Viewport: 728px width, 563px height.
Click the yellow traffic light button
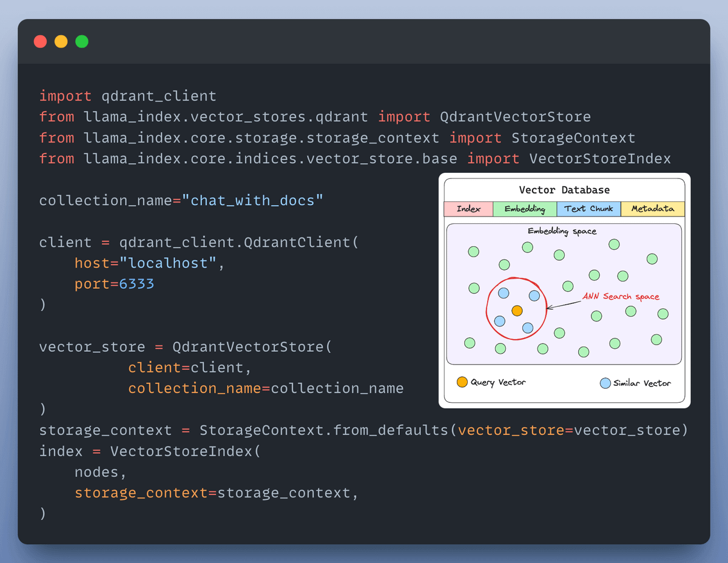point(61,41)
